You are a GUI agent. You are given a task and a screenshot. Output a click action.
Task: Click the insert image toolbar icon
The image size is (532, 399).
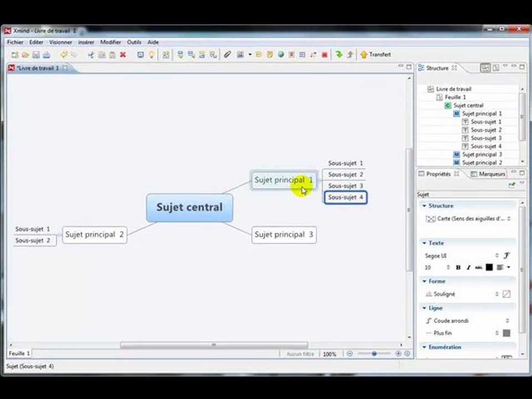click(x=241, y=55)
